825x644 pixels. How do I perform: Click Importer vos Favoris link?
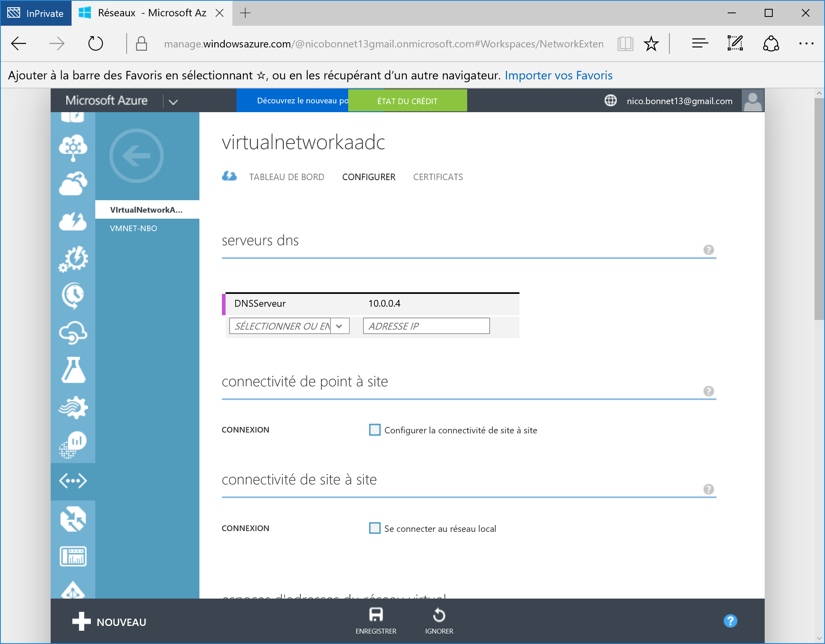pyautogui.click(x=558, y=75)
